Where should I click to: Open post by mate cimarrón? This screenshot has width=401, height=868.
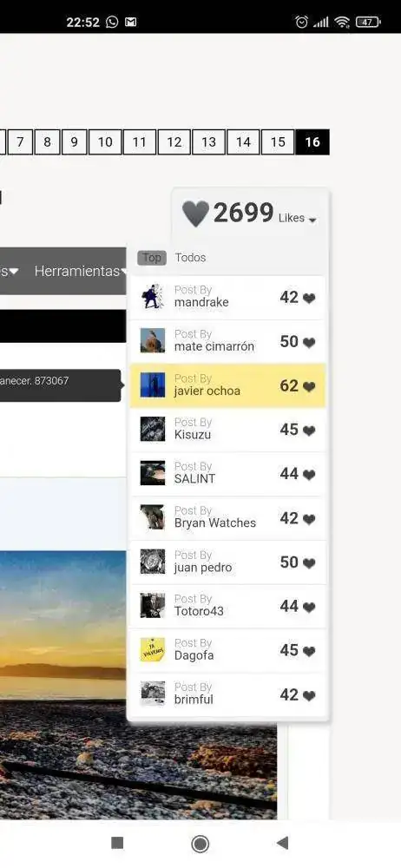click(227, 341)
